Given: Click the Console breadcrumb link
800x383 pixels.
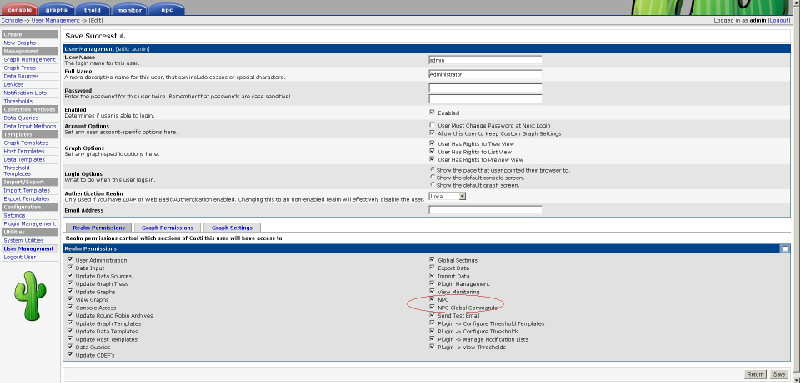Looking at the screenshot, I should click(x=11, y=20).
